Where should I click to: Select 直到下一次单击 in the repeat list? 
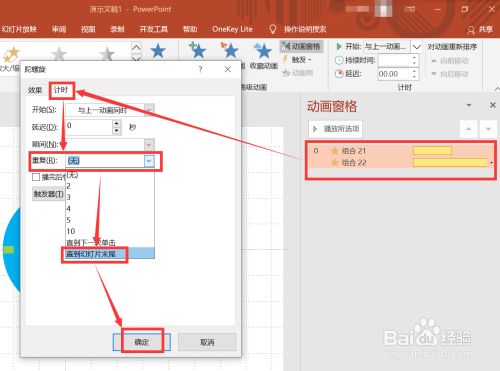click(110, 243)
